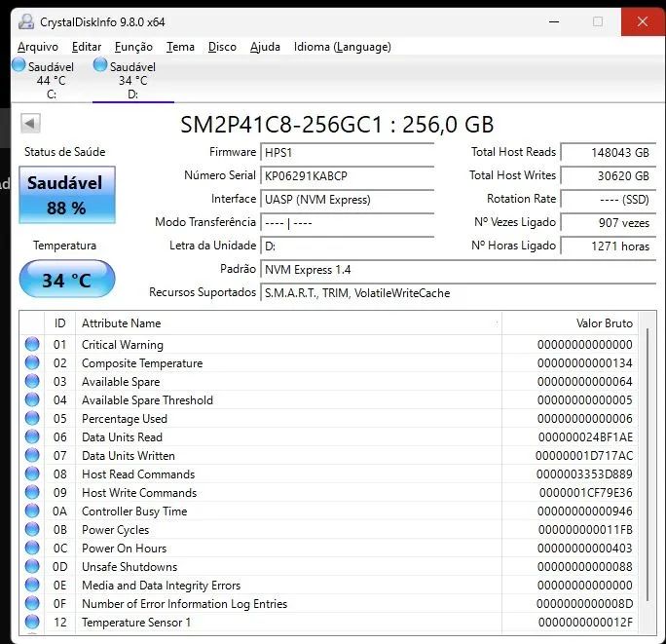The height and width of the screenshot is (644, 666).
Task: Click raw value 000000024BF1AE
Action: [x=585, y=437]
